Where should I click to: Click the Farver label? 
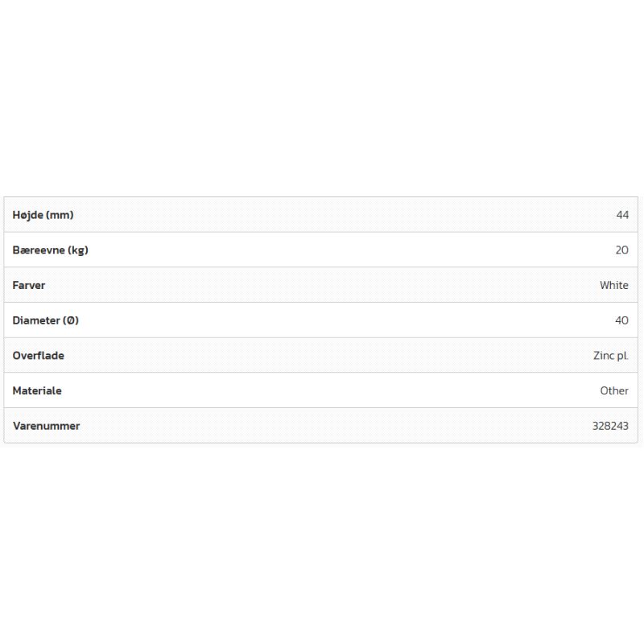pos(29,285)
